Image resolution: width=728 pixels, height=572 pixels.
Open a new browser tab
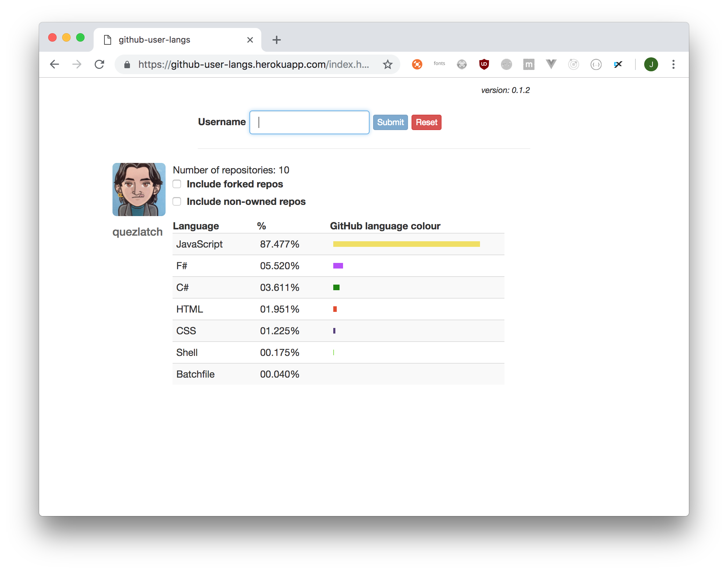coord(276,40)
